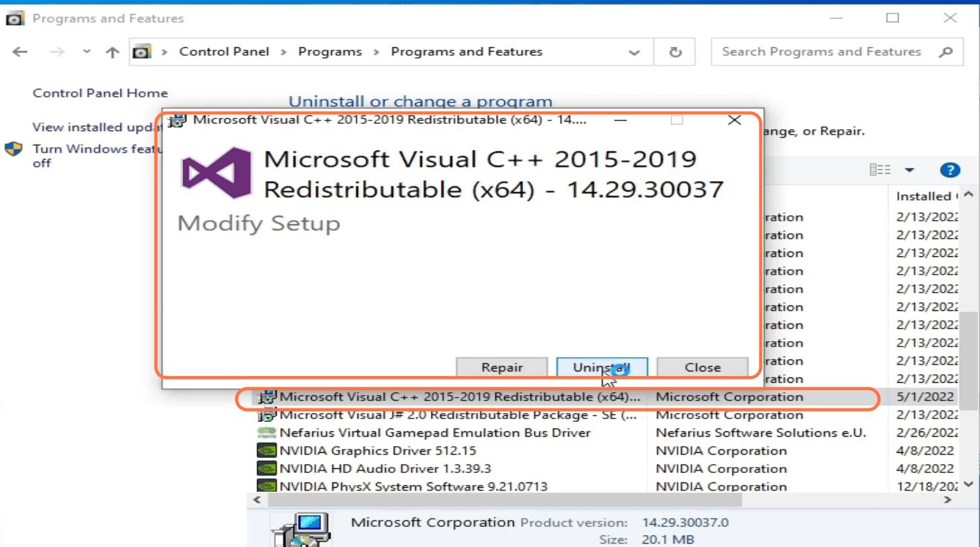
Task: Select Programs and Features breadcrumb
Action: pyautogui.click(x=466, y=52)
